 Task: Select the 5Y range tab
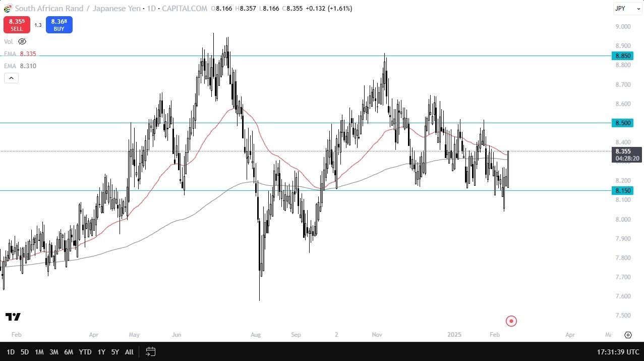[x=115, y=352]
